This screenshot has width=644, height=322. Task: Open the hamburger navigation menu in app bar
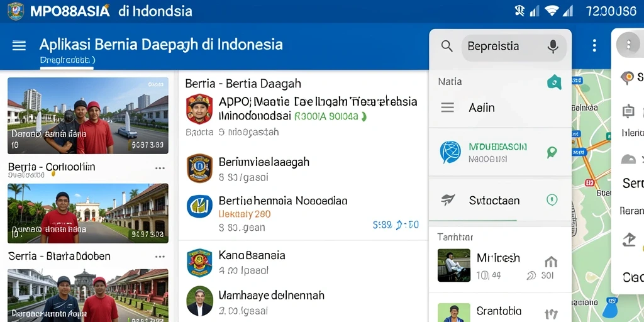[19, 45]
